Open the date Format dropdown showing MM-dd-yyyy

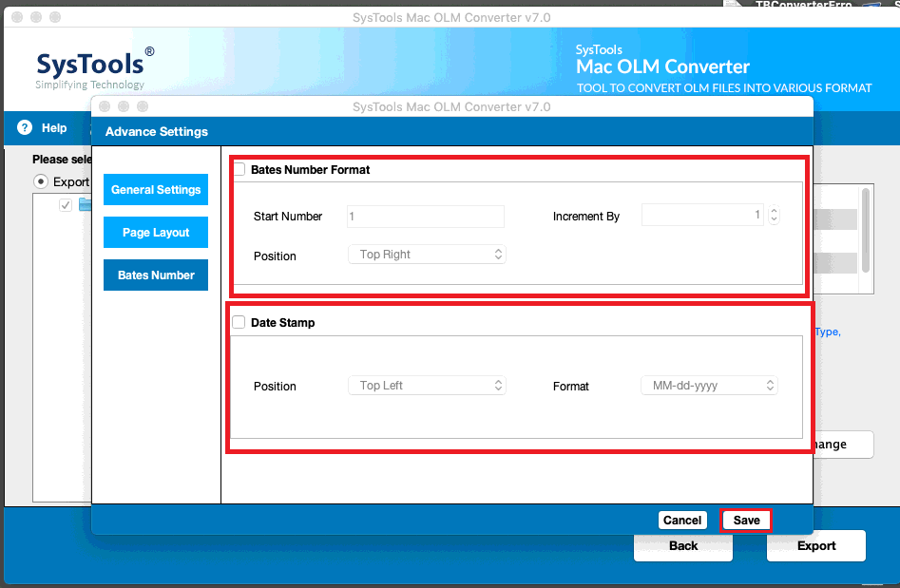(708, 386)
